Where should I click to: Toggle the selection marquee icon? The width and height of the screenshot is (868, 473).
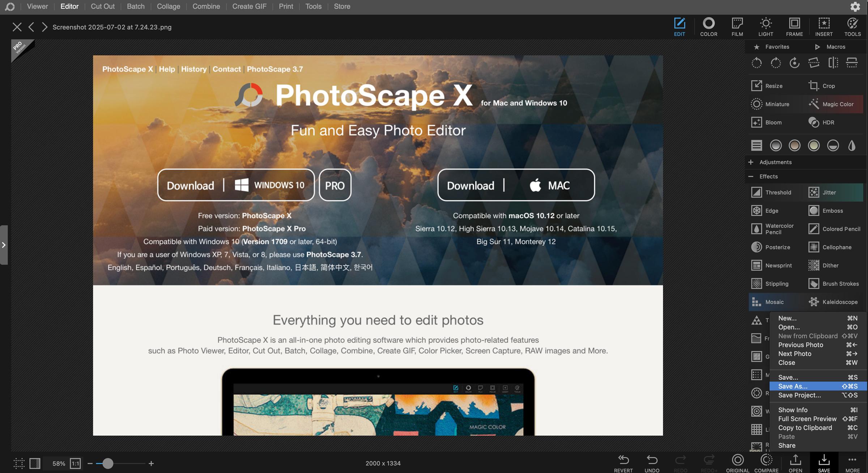[19, 463]
